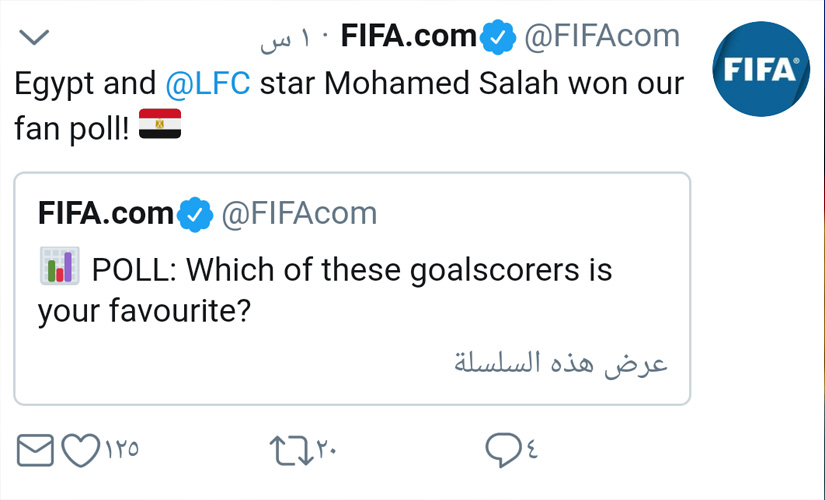Viewport: 825px width, 500px height.
Task: Click the poll bar chart emoji icon
Action: [59, 268]
